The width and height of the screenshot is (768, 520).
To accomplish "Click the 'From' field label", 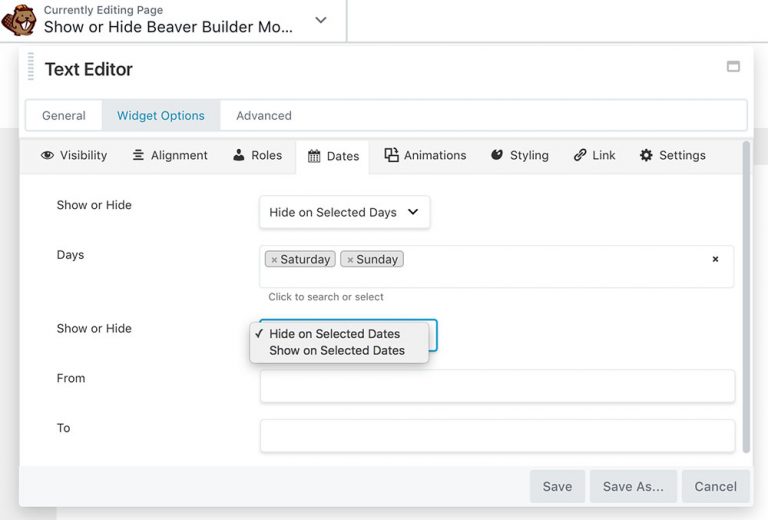I will click(71, 378).
